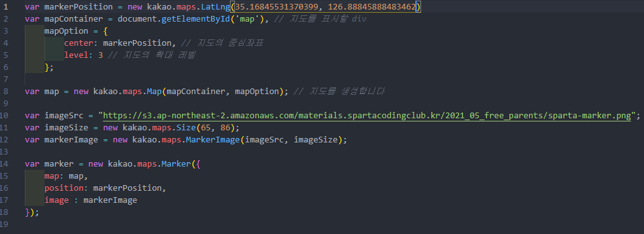Click the getElementById method name
The image size is (644, 234).
[196, 19]
